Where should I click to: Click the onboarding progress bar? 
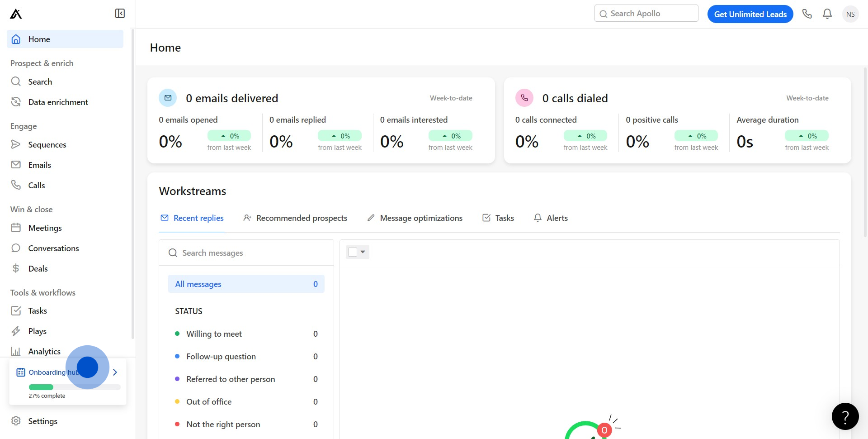click(75, 387)
